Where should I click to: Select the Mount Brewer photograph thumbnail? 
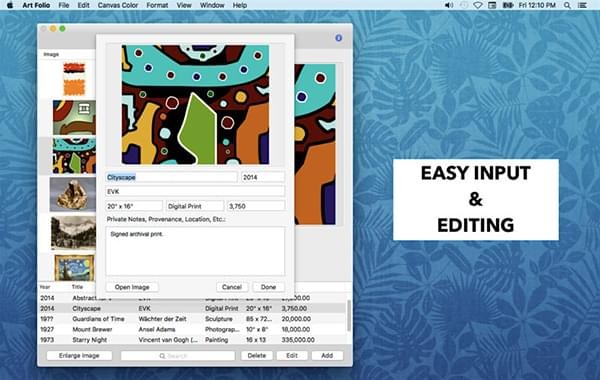tap(73, 233)
